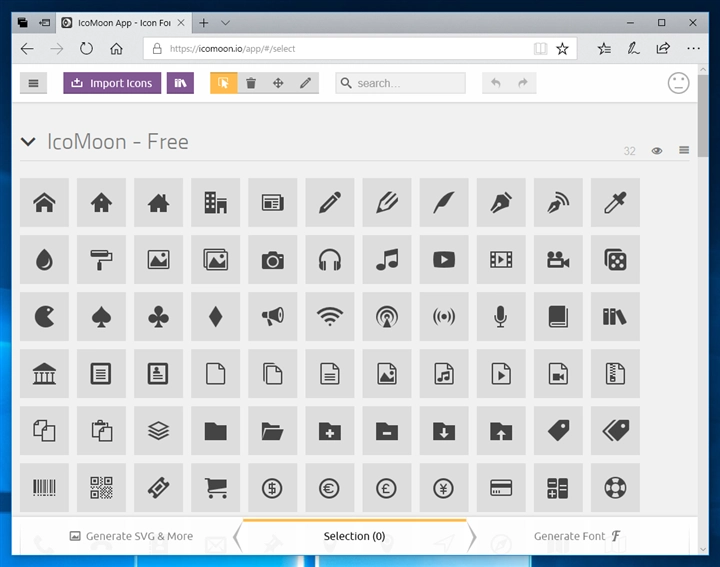Switch to IcoMoon App browser tab
The height and width of the screenshot is (567, 720).
point(124,22)
